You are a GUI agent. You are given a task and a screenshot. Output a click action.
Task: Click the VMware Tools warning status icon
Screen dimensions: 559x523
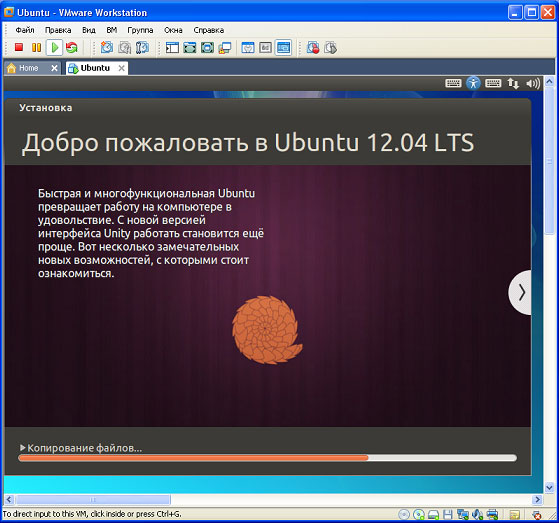[x=537, y=514]
